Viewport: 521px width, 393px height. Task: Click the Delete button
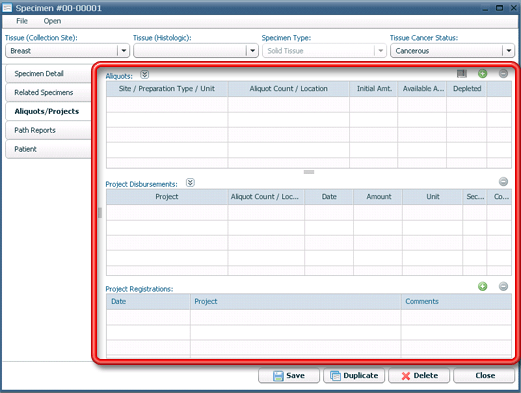(419, 376)
